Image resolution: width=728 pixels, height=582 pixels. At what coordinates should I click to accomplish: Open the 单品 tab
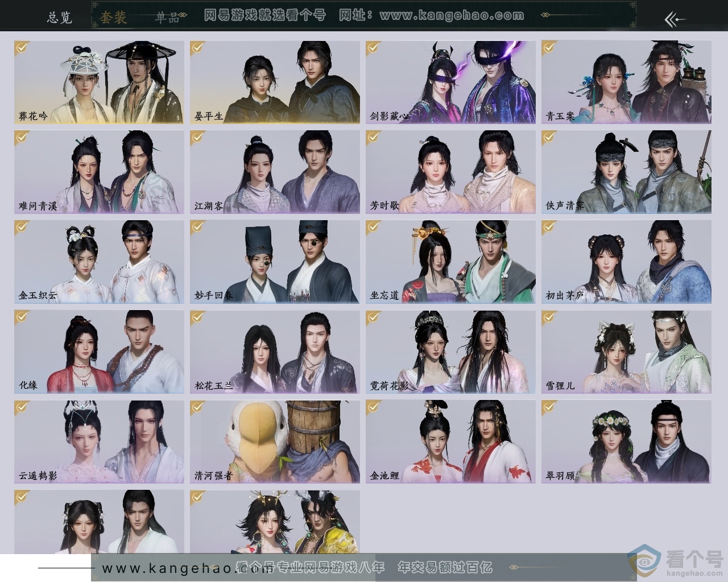168,17
